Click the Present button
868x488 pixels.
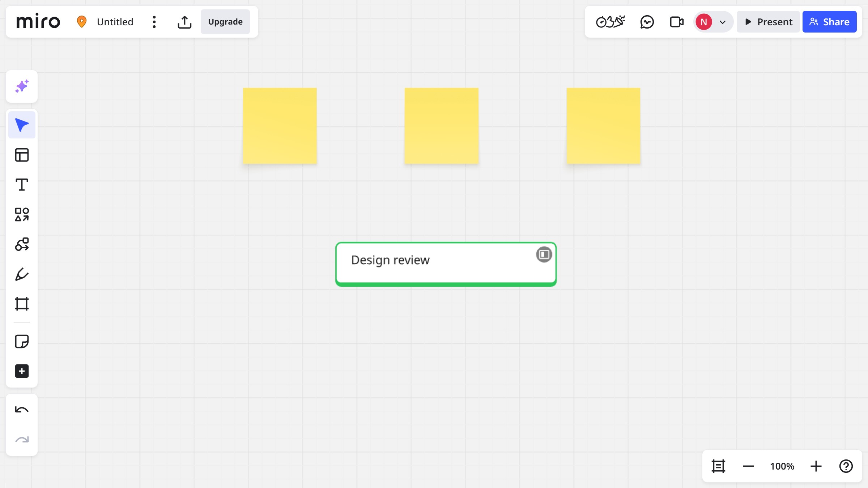click(x=768, y=22)
